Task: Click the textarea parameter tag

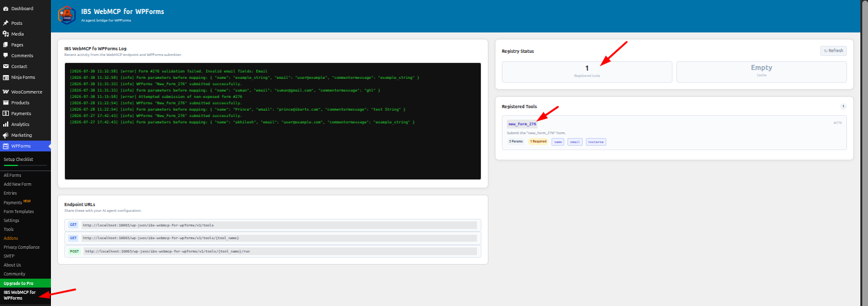Action: tap(596, 142)
